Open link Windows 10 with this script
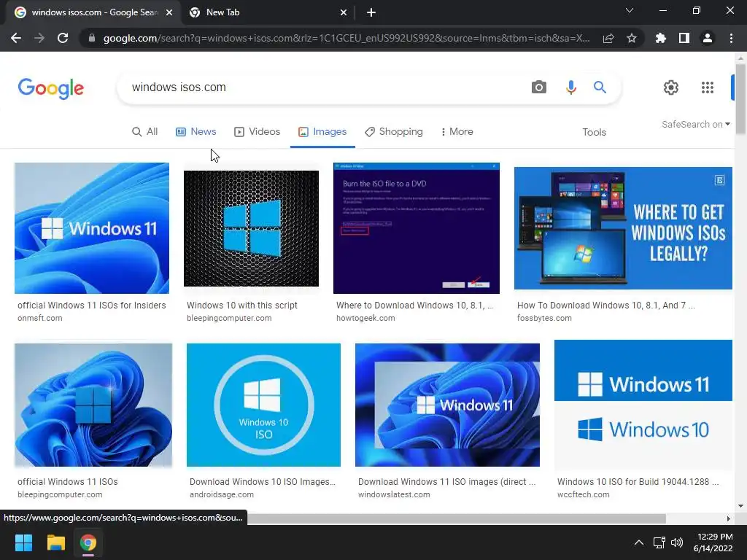The width and height of the screenshot is (747, 560). pos(242,306)
